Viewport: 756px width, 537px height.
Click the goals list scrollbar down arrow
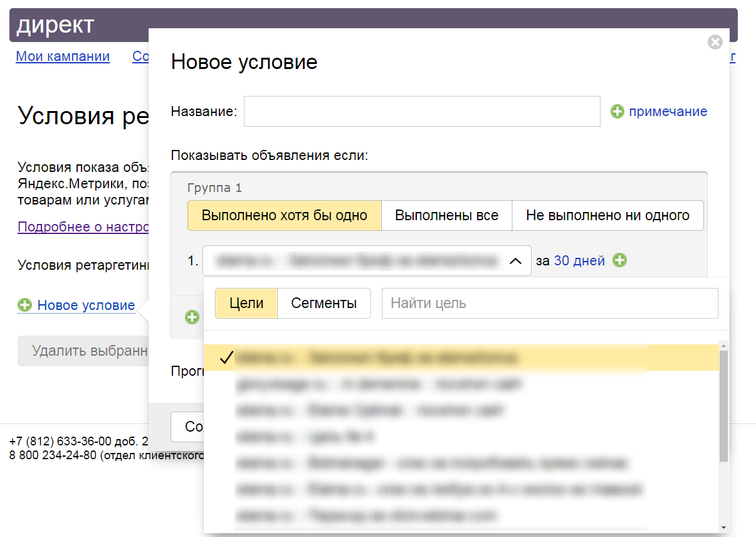point(724,527)
